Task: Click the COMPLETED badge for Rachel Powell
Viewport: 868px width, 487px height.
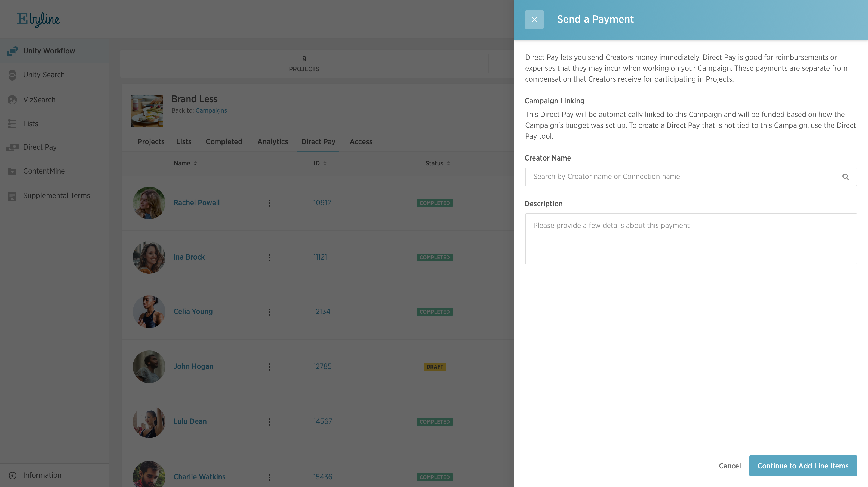Action: tap(435, 203)
